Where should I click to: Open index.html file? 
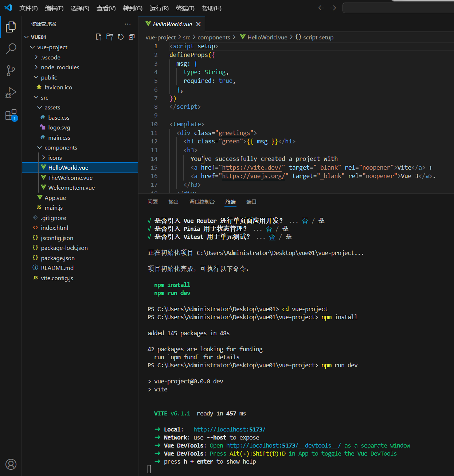point(80,228)
